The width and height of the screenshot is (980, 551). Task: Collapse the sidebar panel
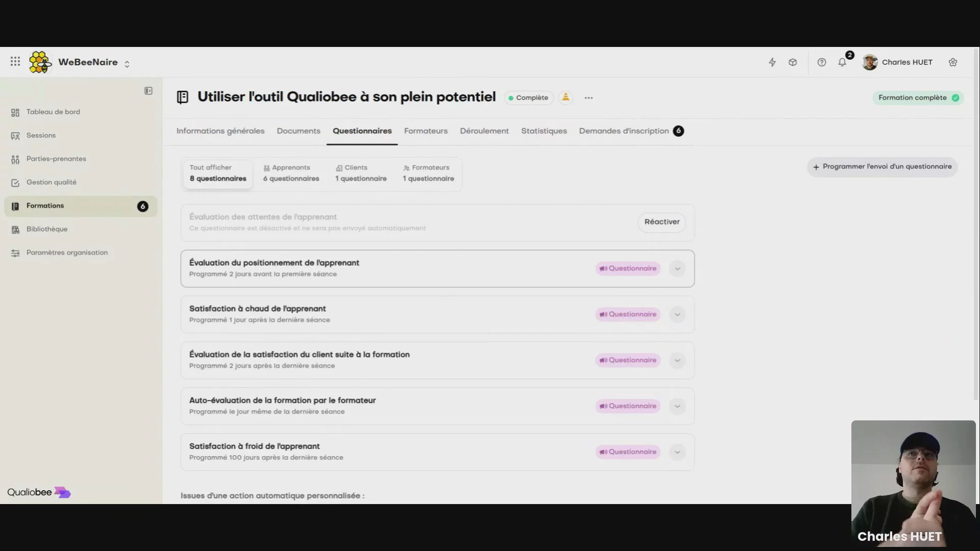pyautogui.click(x=149, y=91)
